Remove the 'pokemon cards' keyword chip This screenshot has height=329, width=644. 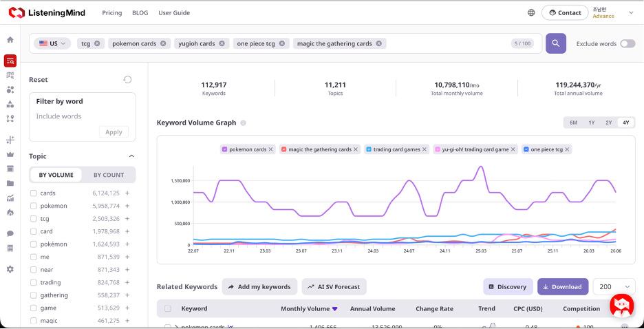click(163, 43)
